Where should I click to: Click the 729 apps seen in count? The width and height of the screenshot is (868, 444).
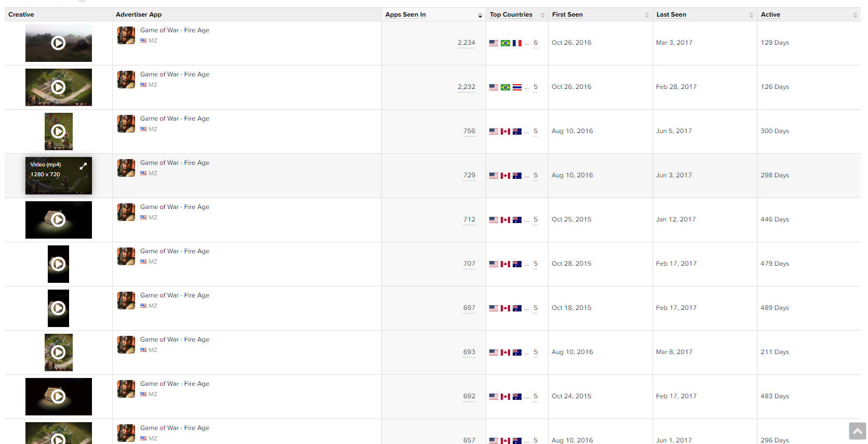coord(470,175)
